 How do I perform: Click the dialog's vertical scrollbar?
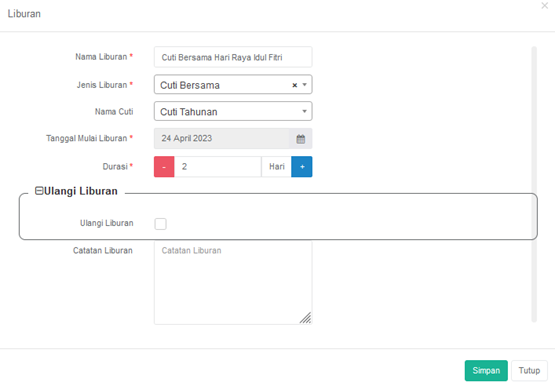pos(534,184)
